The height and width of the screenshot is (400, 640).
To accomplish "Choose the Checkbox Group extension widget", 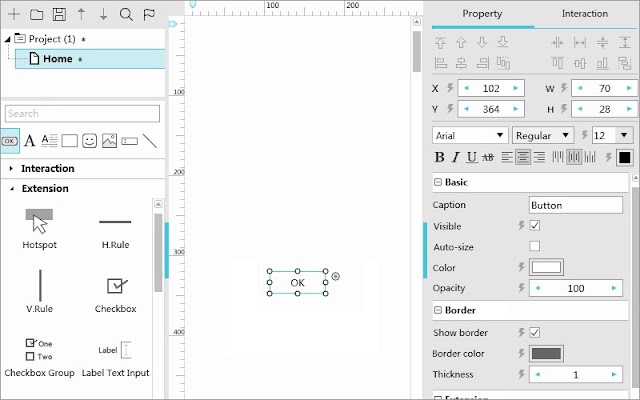I will [39, 358].
